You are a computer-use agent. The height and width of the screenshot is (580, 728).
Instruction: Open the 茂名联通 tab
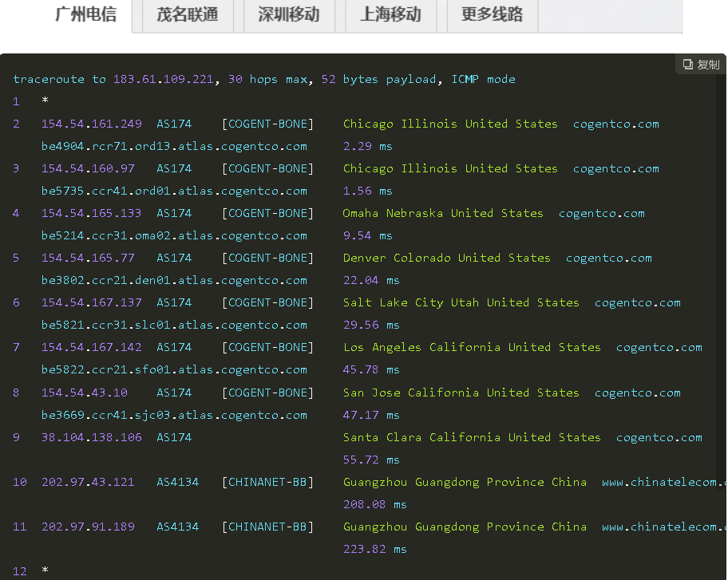[188, 15]
